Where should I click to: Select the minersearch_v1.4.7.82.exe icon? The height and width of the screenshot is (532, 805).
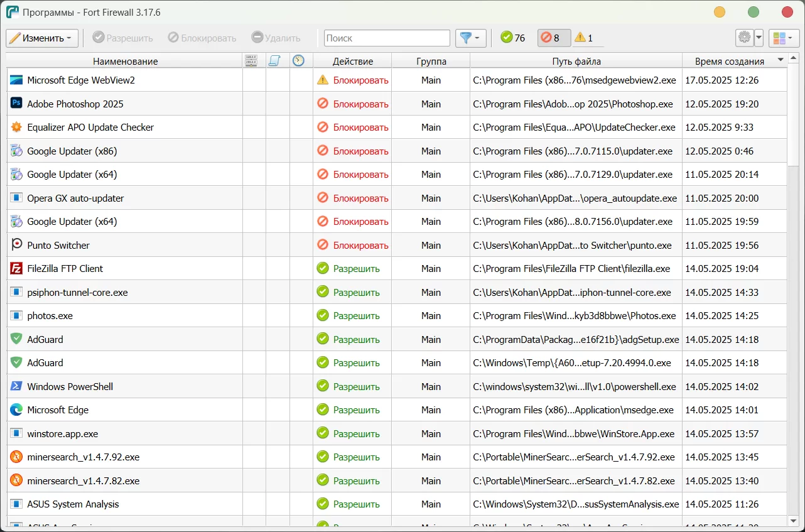[x=16, y=480]
